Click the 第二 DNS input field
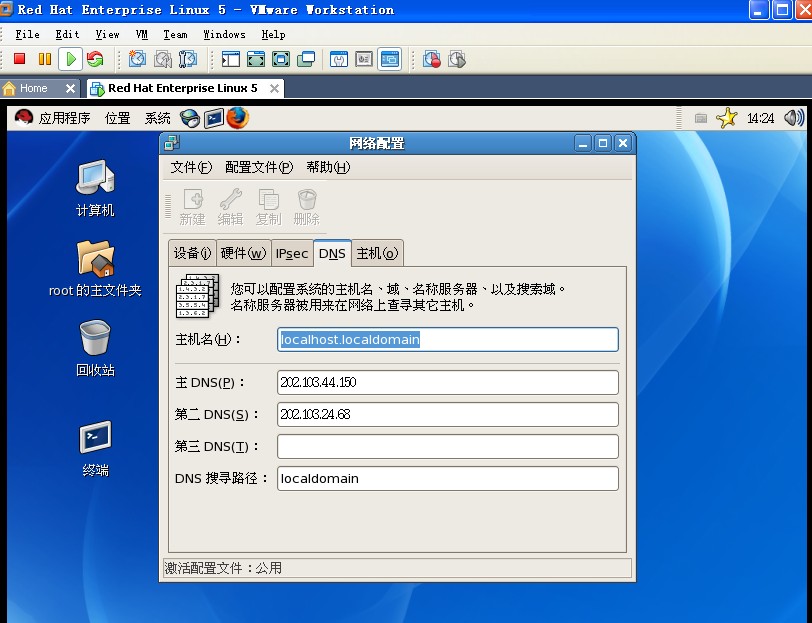 [x=448, y=414]
